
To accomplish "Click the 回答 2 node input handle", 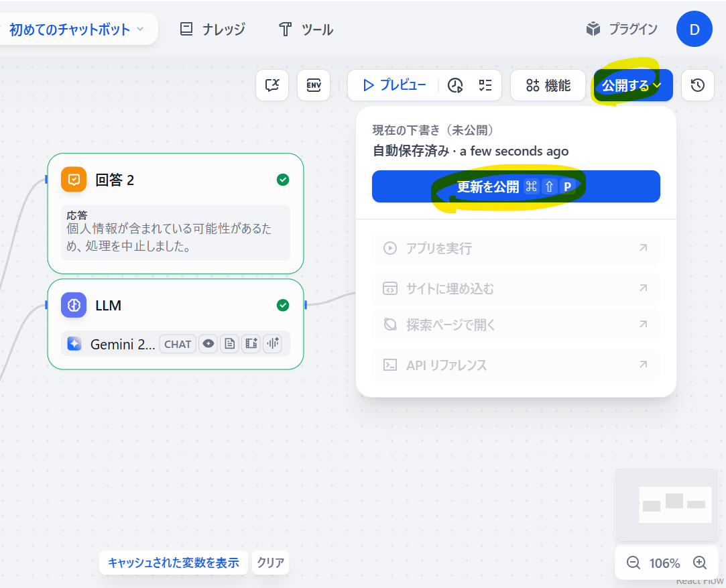I will 46,179.
